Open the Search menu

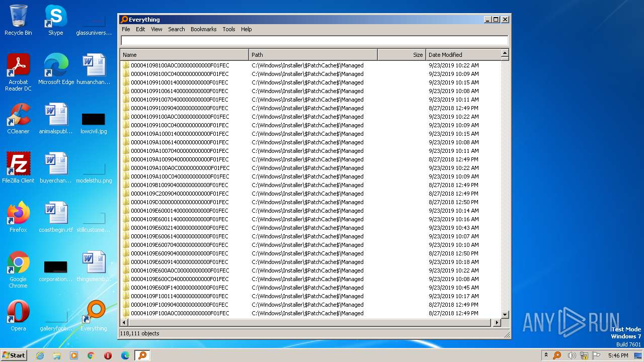click(176, 29)
